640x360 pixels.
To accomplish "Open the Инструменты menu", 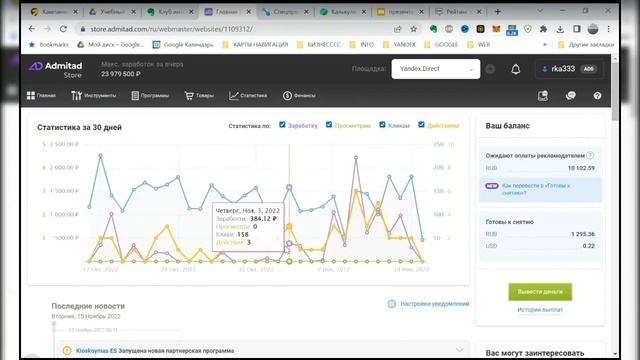I will click(94, 96).
